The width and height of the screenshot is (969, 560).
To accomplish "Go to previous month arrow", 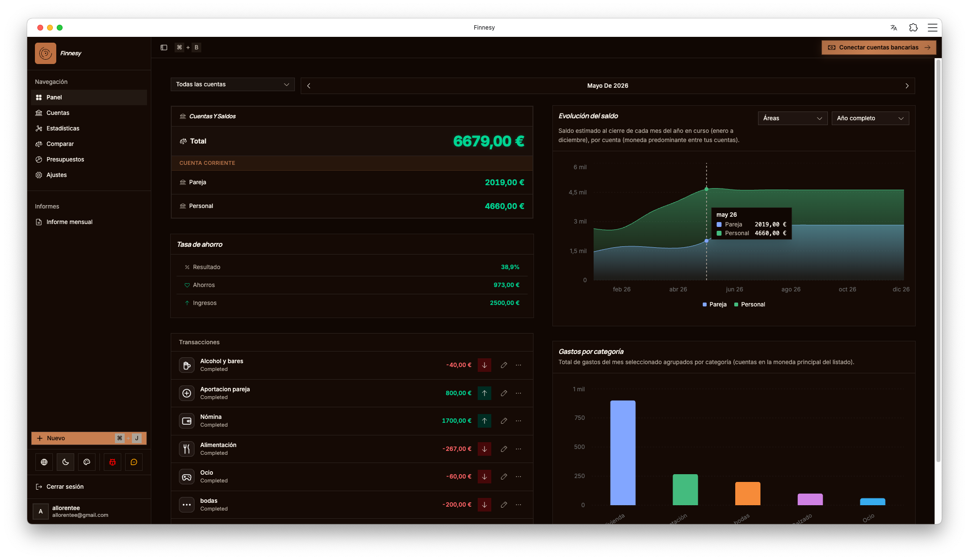I will coord(308,86).
